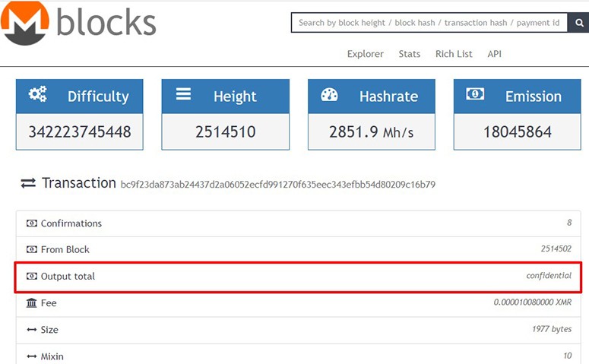The image size is (589, 364).
Task: Open the Explorer menu item
Action: point(366,54)
